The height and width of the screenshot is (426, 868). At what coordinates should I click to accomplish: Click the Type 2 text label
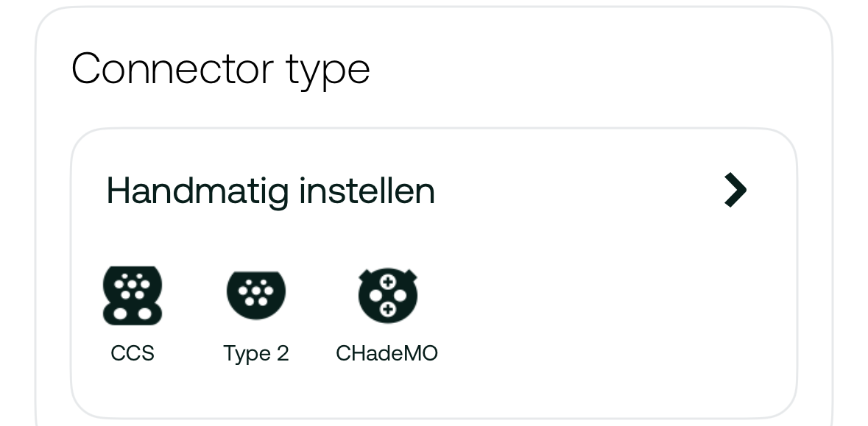[x=255, y=354]
